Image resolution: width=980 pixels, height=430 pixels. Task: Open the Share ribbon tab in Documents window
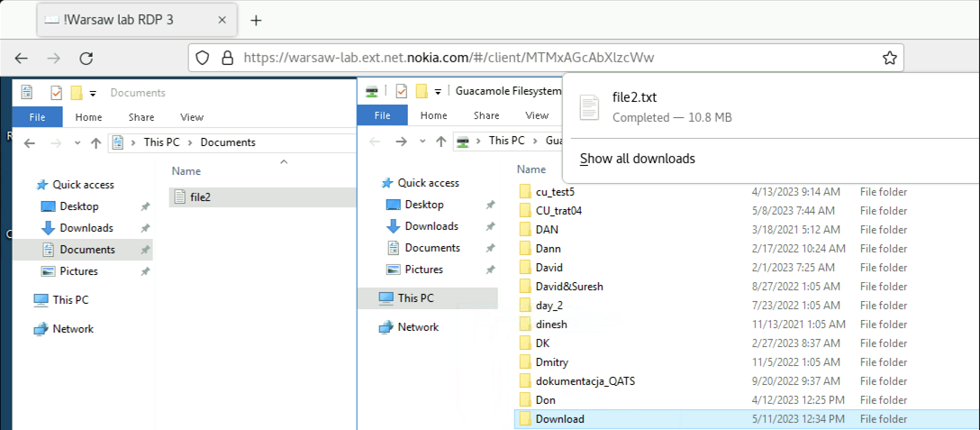141,116
